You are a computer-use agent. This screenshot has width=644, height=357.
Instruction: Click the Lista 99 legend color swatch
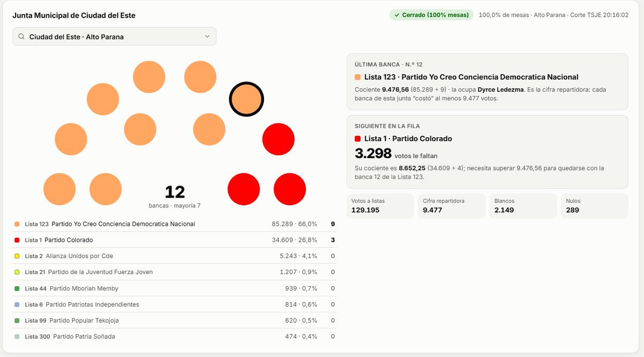[17, 321]
